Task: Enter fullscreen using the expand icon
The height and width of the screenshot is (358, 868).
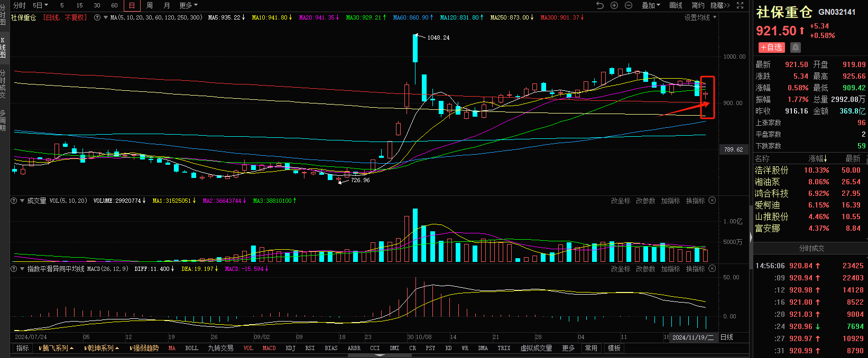Action: pos(740,5)
